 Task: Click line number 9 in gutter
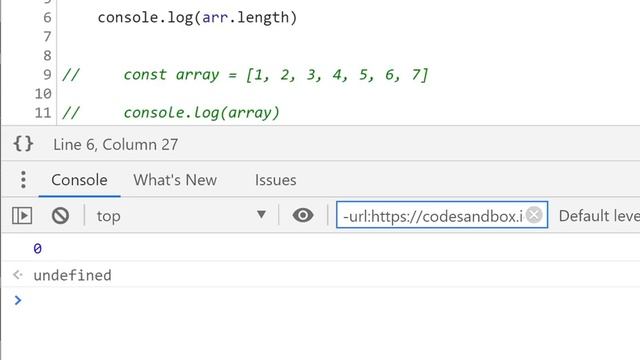[47, 74]
